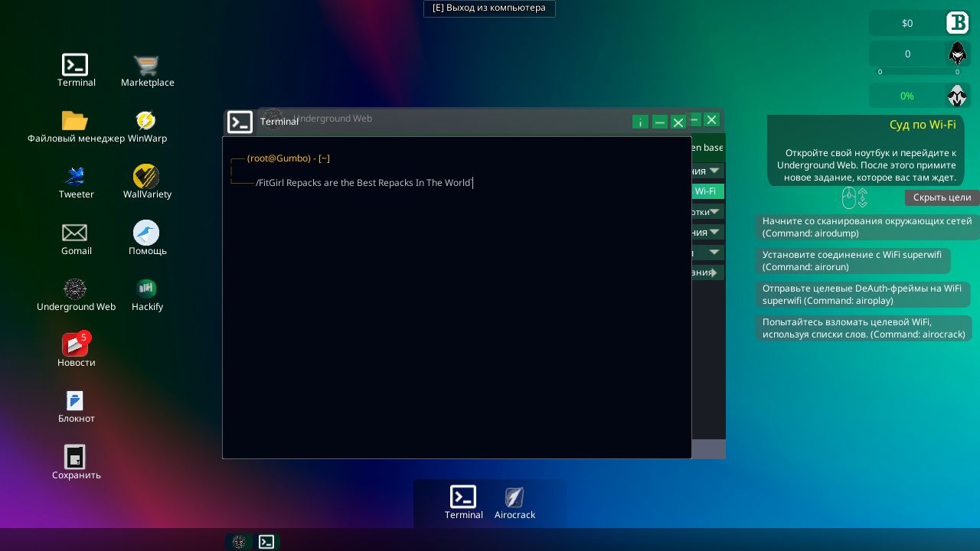
Task: Click the Выход из компьютера button
Action: point(489,8)
